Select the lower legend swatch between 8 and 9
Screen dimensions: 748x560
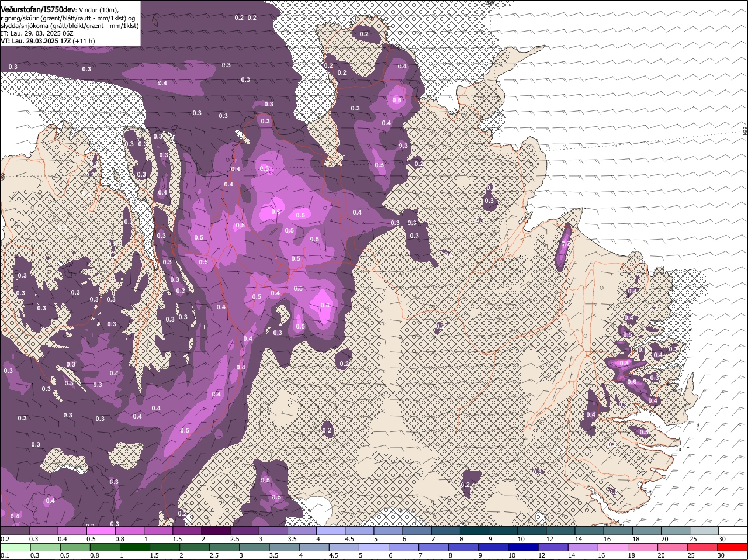click(x=463, y=547)
